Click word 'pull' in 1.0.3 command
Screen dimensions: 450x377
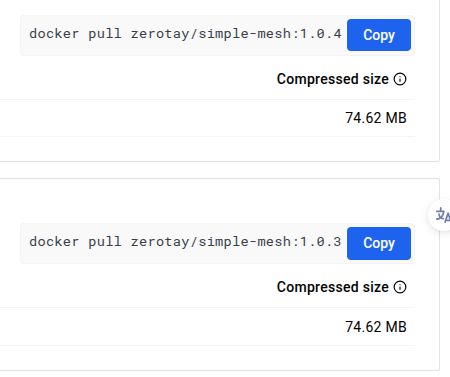105,242
